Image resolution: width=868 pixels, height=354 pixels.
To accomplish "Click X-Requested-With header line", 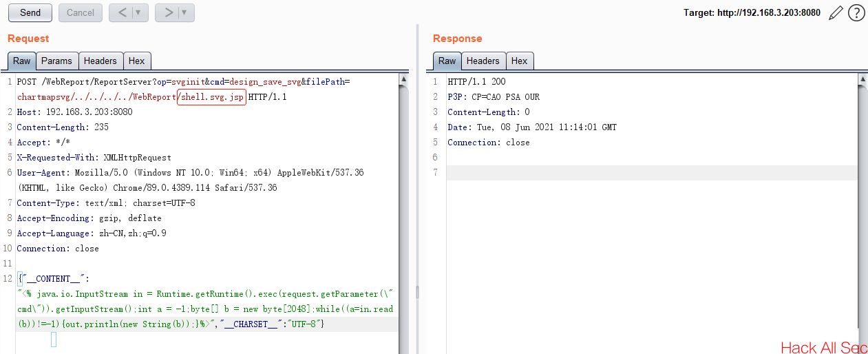I will pos(94,158).
